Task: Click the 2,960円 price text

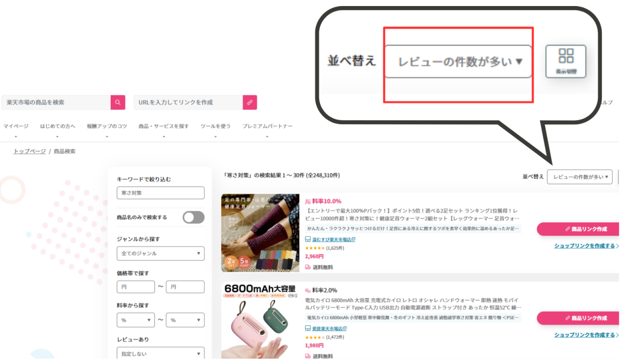Action: (314, 256)
